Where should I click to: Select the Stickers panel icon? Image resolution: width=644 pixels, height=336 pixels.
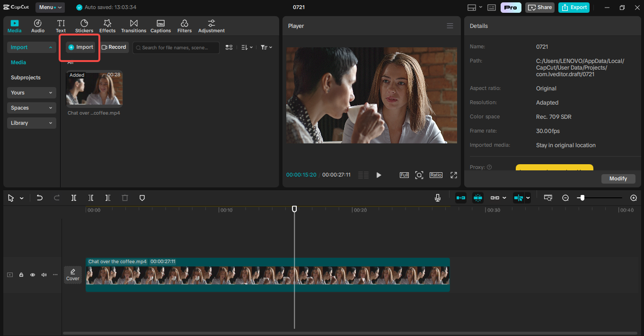84,26
